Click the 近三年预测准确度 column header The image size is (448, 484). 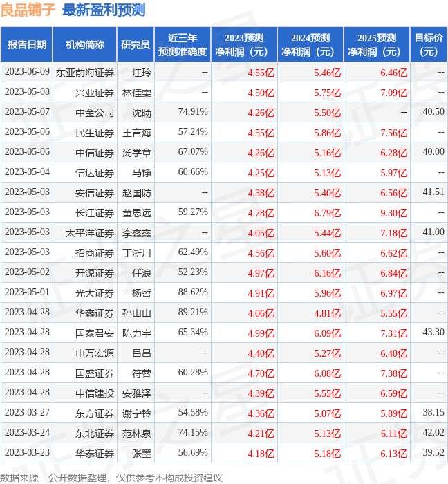click(x=183, y=44)
